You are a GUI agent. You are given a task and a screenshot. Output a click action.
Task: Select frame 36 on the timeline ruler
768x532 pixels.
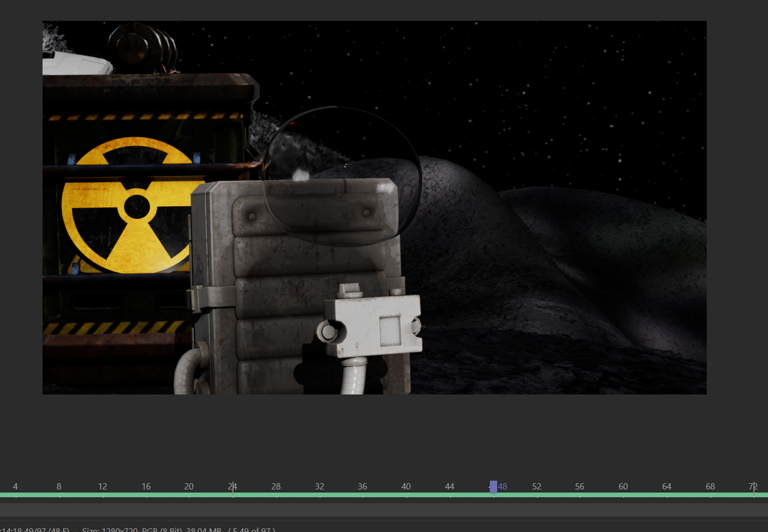pyautogui.click(x=362, y=486)
